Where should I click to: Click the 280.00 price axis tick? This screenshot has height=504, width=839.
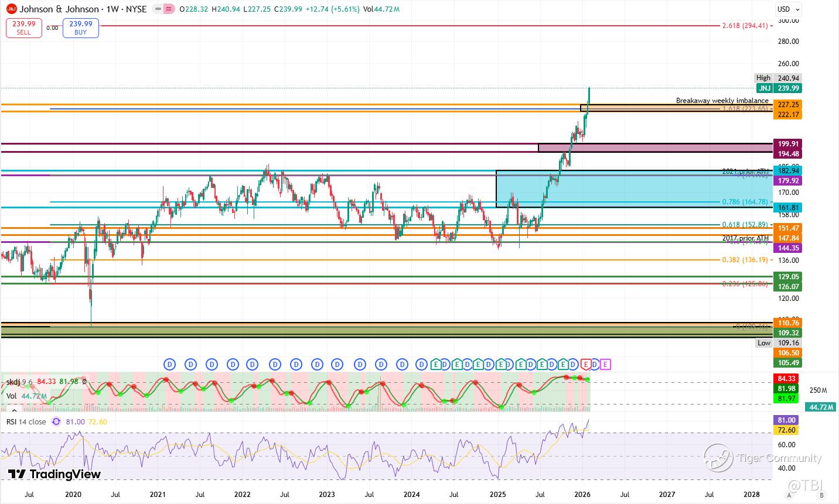tap(788, 41)
